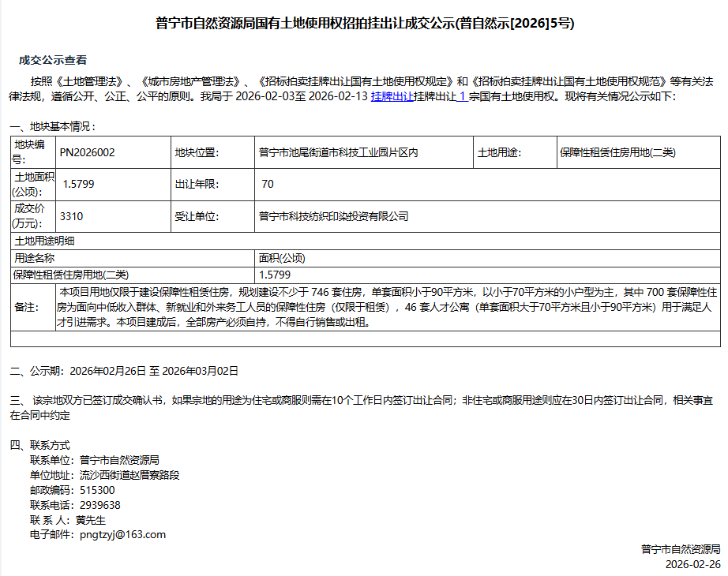Image resolution: width=728 pixels, height=576 pixels.
Task: Click the 成交公示查看 heading
Action: click(53, 60)
